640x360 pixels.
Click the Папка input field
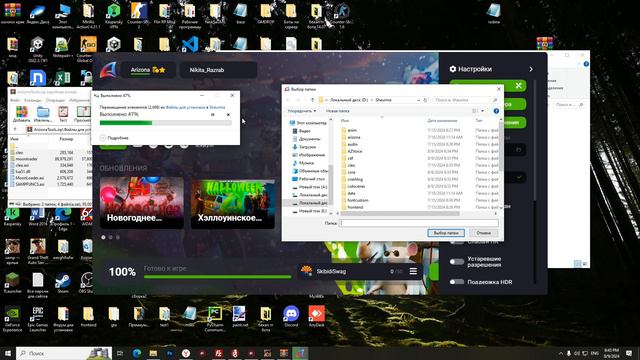coord(419,223)
